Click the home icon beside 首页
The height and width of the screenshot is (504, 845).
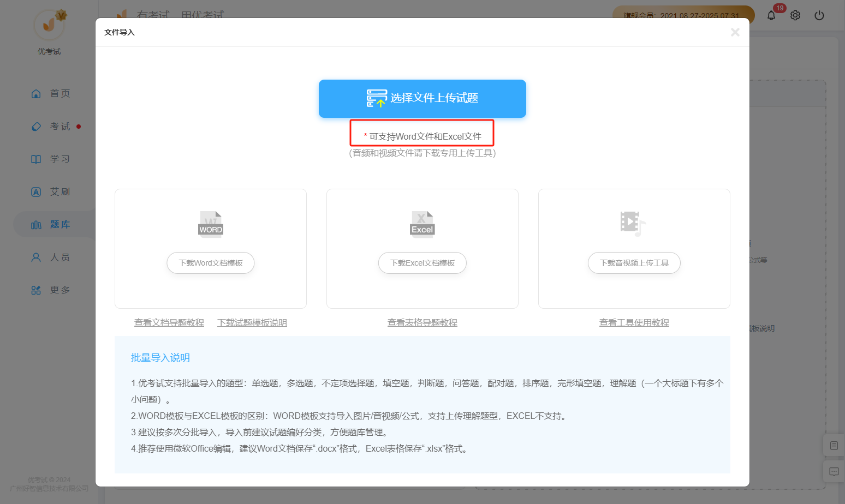pos(36,94)
